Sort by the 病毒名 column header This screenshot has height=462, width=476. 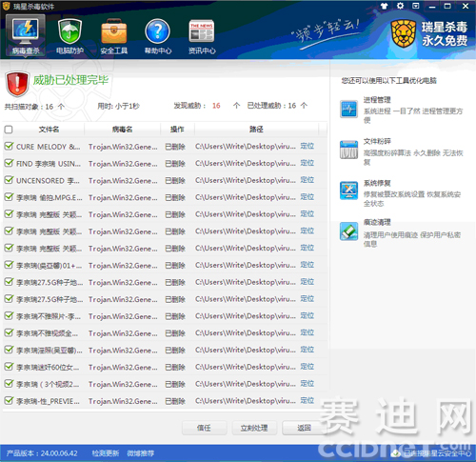(123, 130)
